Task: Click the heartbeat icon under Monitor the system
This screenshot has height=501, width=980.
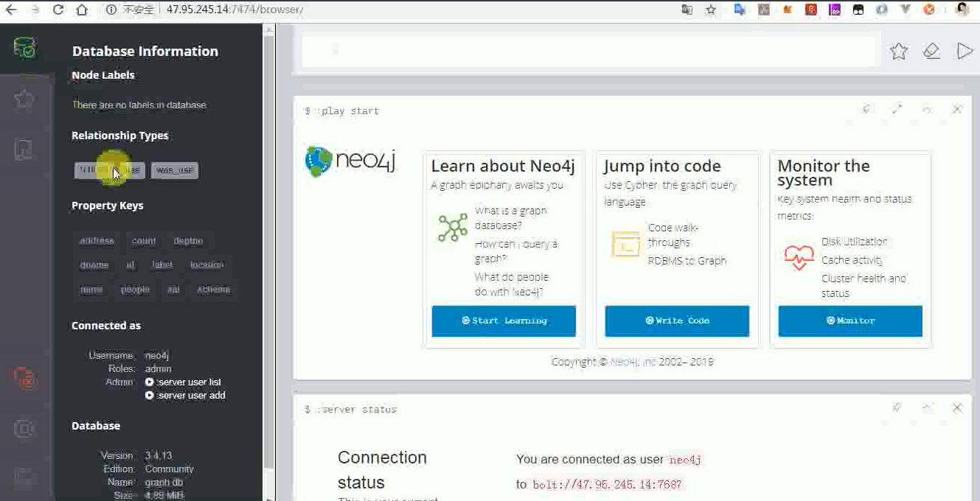Action: (x=799, y=257)
